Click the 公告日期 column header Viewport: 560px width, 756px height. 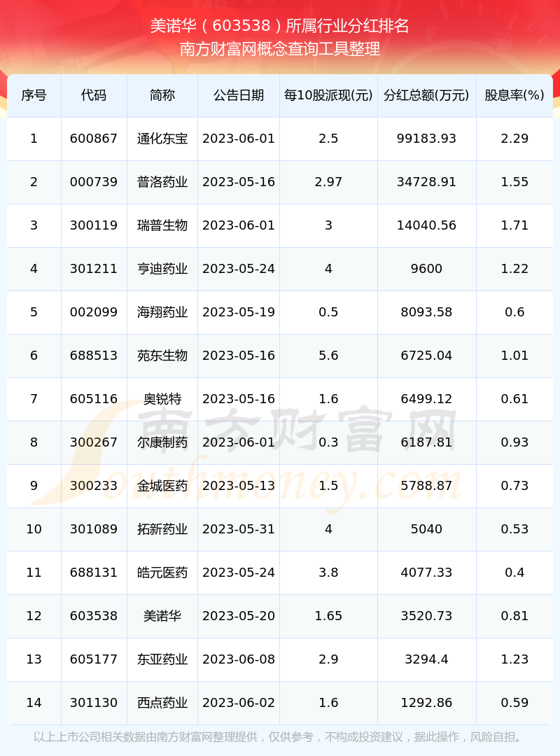[x=239, y=95]
